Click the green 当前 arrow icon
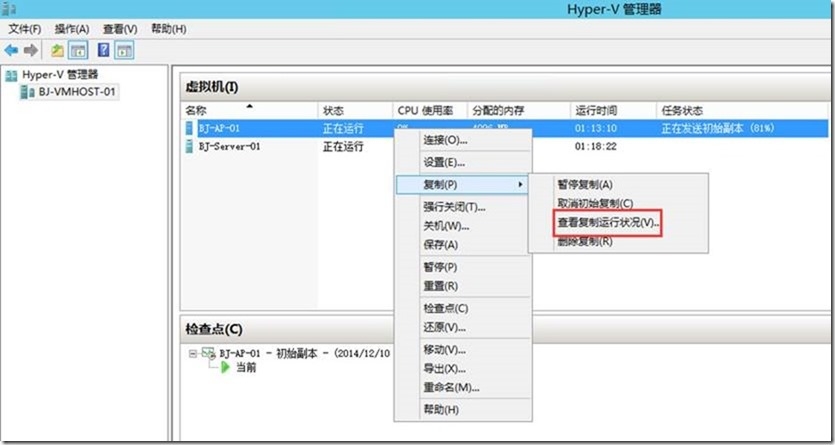The image size is (835, 445). [225, 367]
